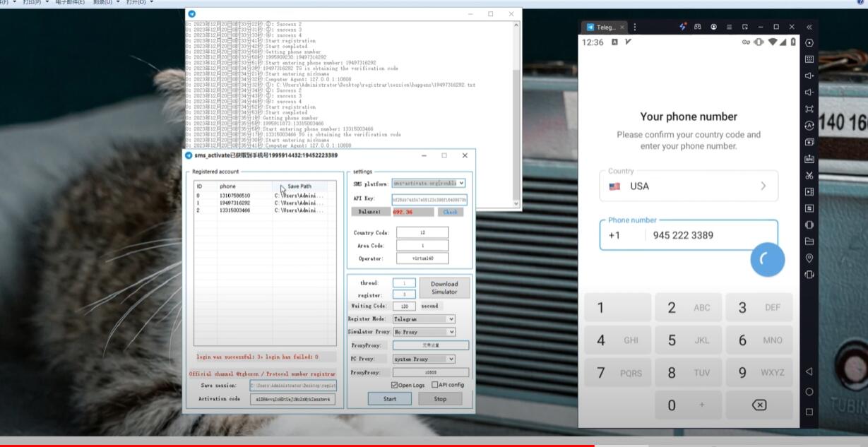Click the thread count field

404,283
